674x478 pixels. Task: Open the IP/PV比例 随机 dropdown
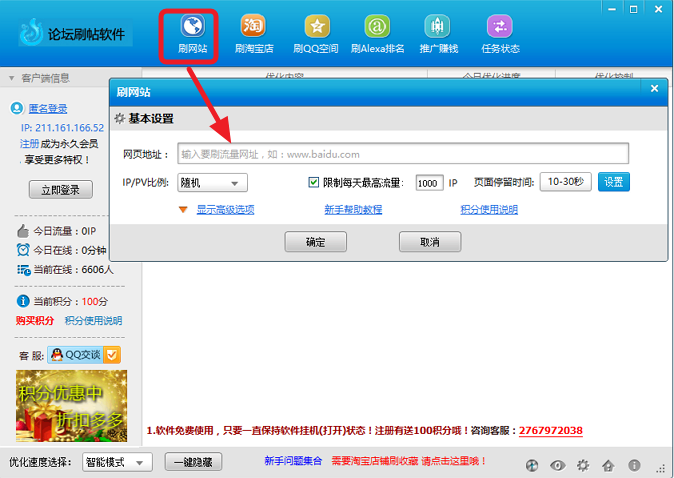(x=212, y=183)
